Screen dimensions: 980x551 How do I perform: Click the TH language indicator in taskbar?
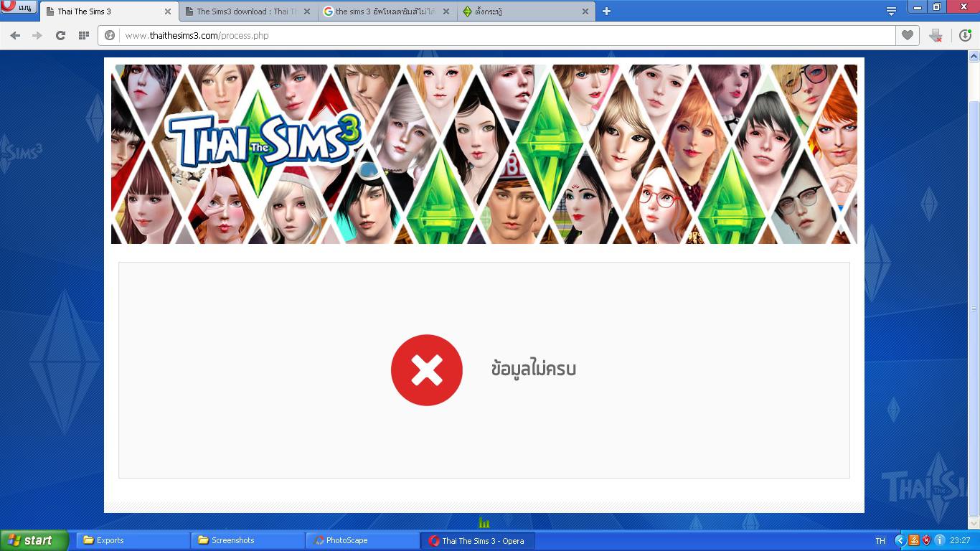pyautogui.click(x=880, y=541)
